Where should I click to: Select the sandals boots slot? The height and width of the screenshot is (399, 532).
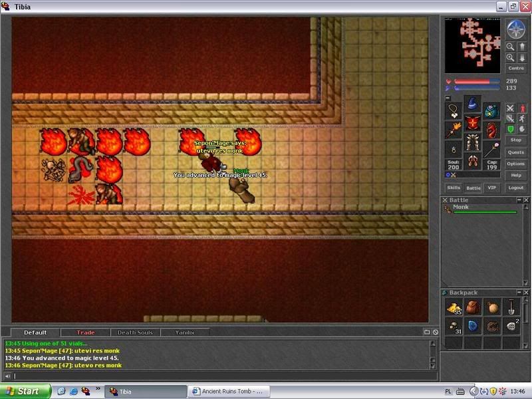(472, 161)
